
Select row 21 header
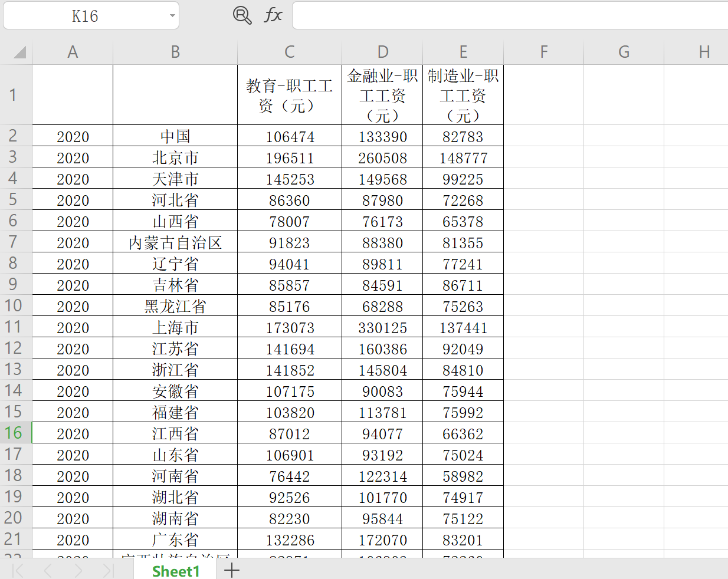16,539
